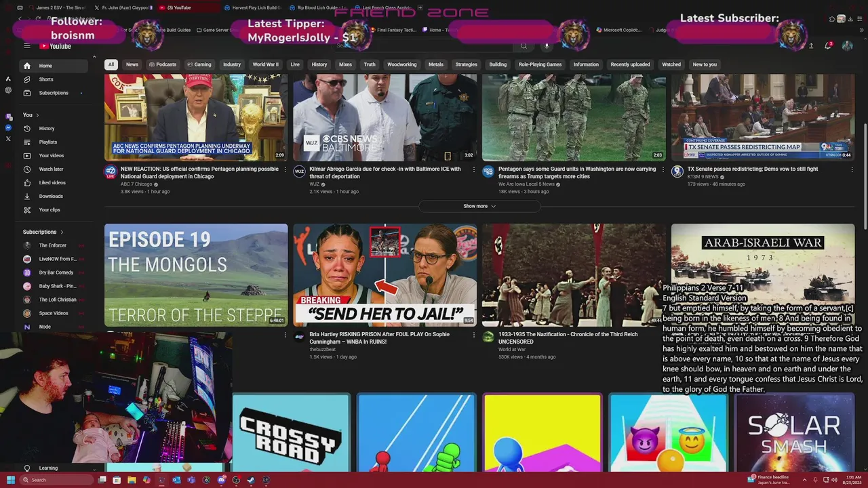Open Dry Bar Comedy subscription
The height and width of the screenshot is (488, 868).
coord(54,272)
